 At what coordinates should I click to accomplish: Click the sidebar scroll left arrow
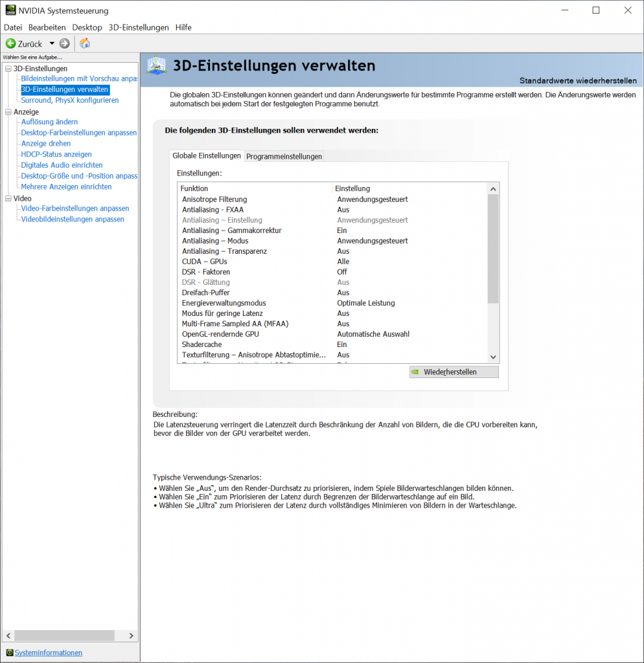(x=8, y=636)
